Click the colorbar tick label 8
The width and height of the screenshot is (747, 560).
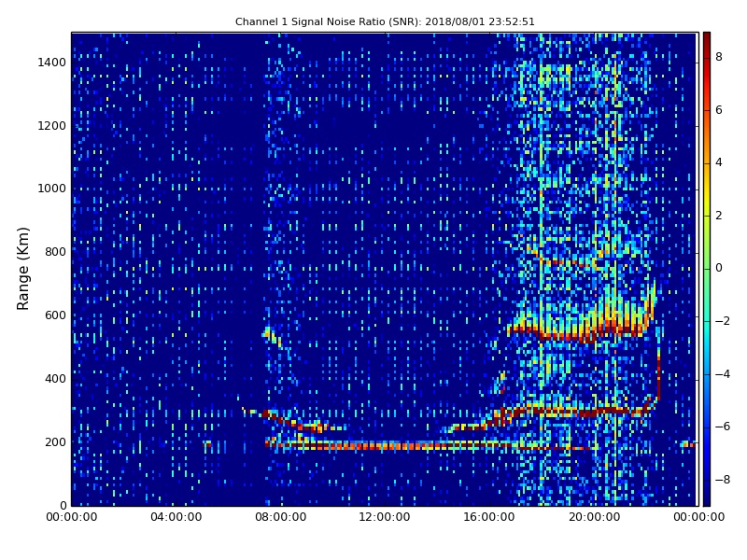point(719,57)
